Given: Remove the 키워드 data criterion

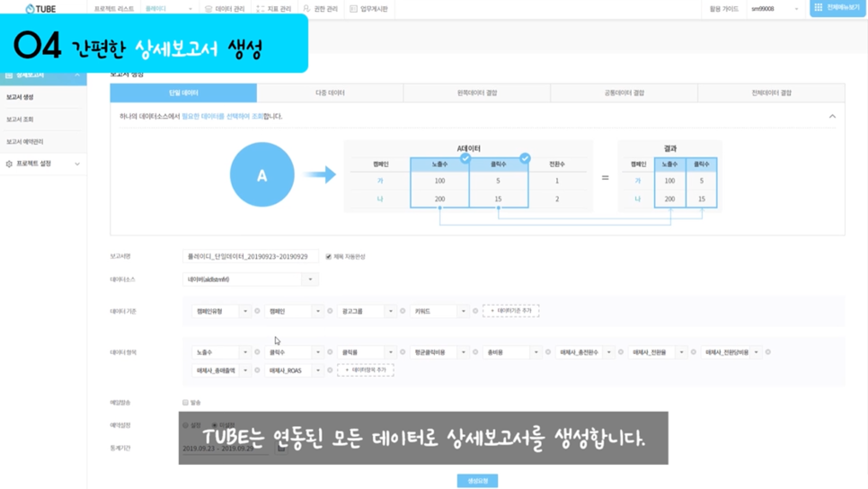Looking at the screenshot, I should (475, 311).
